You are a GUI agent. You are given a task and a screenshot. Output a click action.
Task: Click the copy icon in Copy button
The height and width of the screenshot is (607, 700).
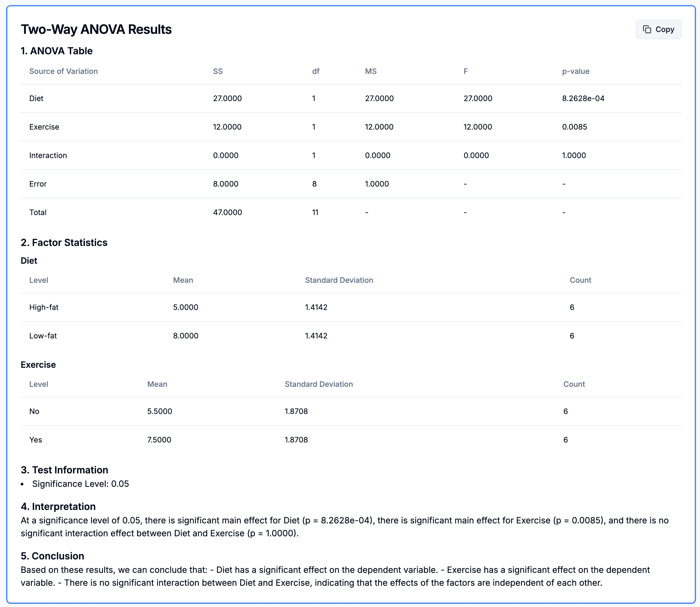click(647, 30)
